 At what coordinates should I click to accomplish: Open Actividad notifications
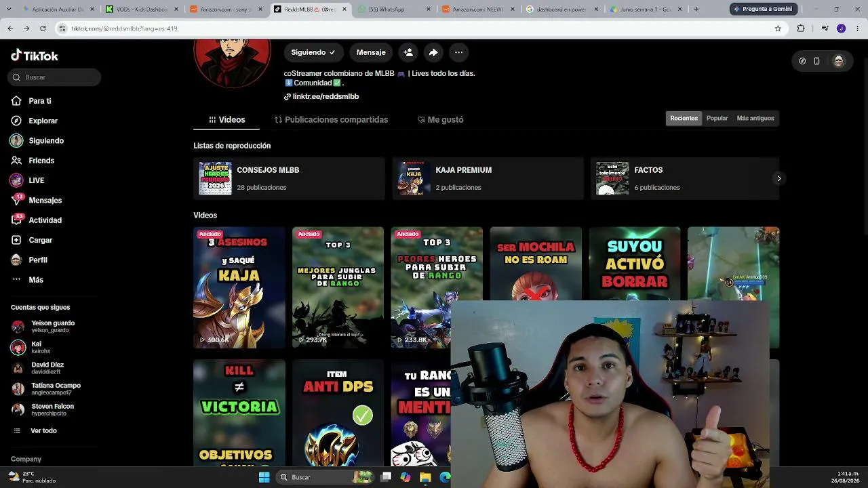(x=36, y=220)
